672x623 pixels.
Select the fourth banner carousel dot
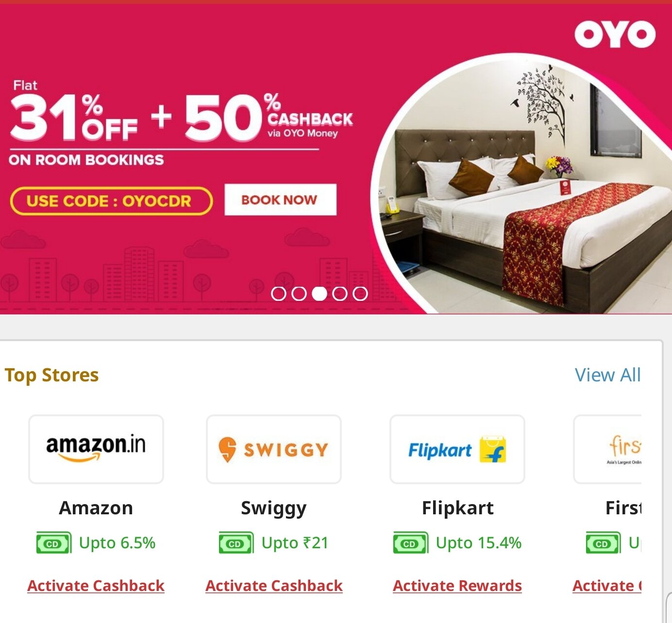[x=339, y=294]
